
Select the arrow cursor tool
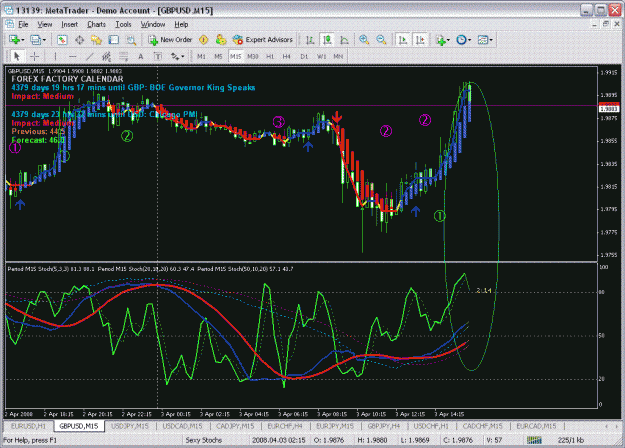click(x=17, y=57)
